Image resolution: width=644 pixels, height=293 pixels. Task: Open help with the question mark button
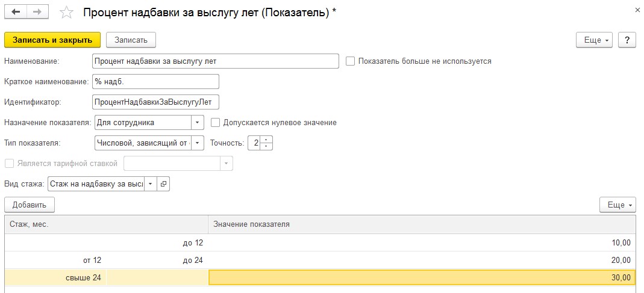pyautogui.click(x=627, y=40)
